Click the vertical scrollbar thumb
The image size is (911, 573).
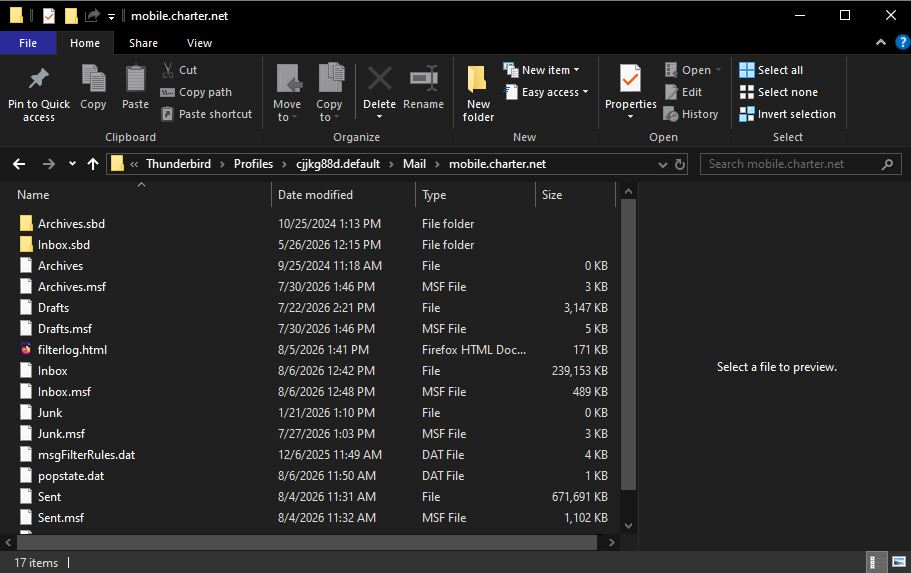[628, 345]
